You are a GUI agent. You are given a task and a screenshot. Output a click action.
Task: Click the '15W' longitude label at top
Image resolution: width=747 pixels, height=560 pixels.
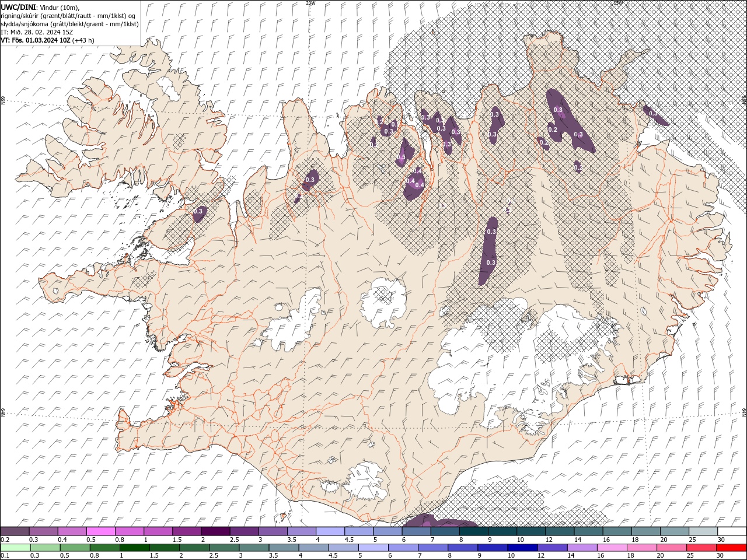[x=619, y=3]
